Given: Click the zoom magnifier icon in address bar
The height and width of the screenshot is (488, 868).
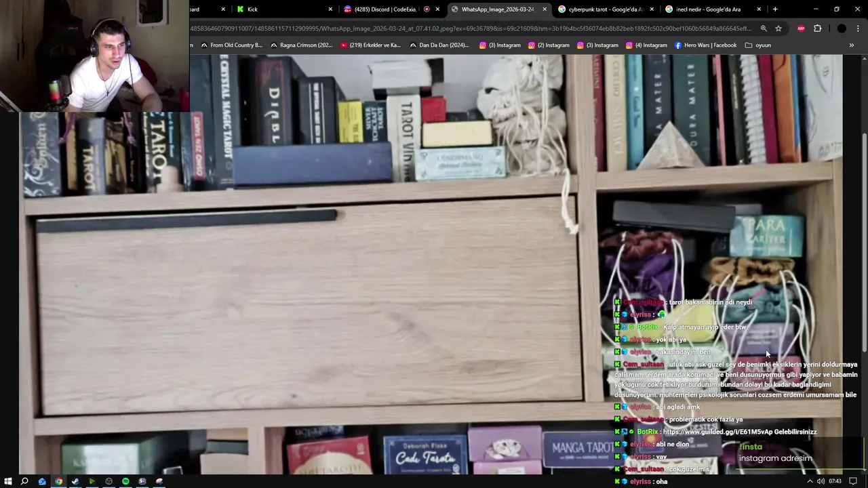Looking at the screenshot, I should 764,28.
